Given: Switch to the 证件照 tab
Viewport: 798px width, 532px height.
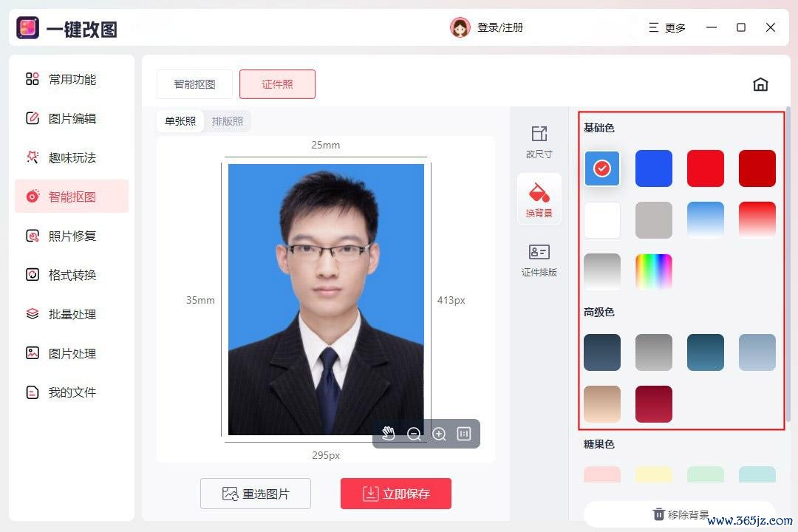Looking at the screenshot, I should (x=277, y=84).
